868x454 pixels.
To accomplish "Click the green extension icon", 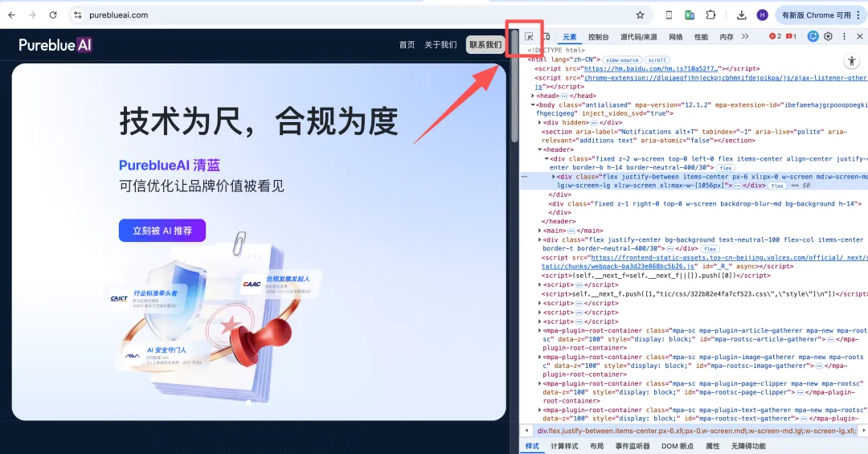I will [690, 15].
